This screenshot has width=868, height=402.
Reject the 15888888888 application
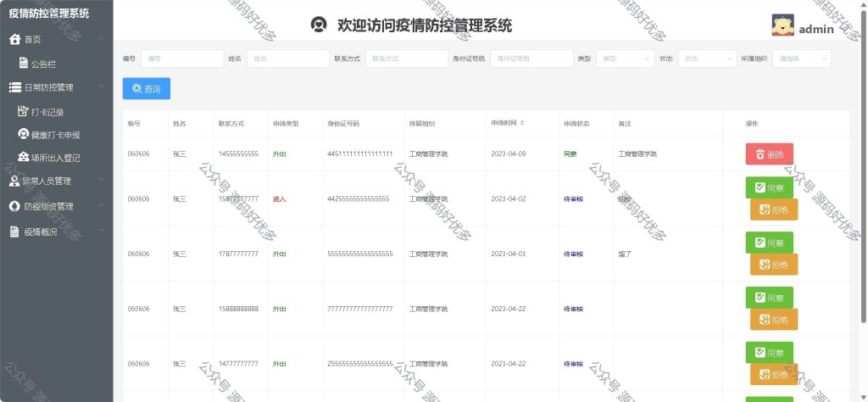[774, 320]
